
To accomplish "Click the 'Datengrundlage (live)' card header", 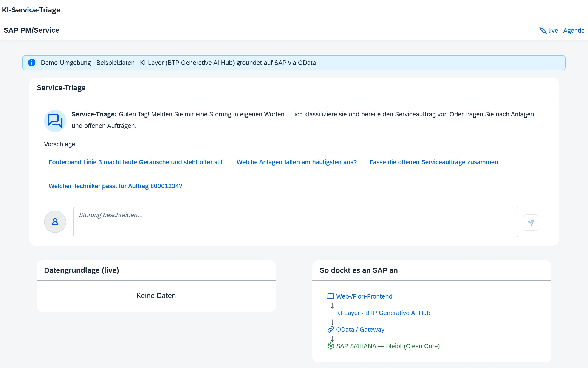I will pyautogui.click(x=81, y=270).
